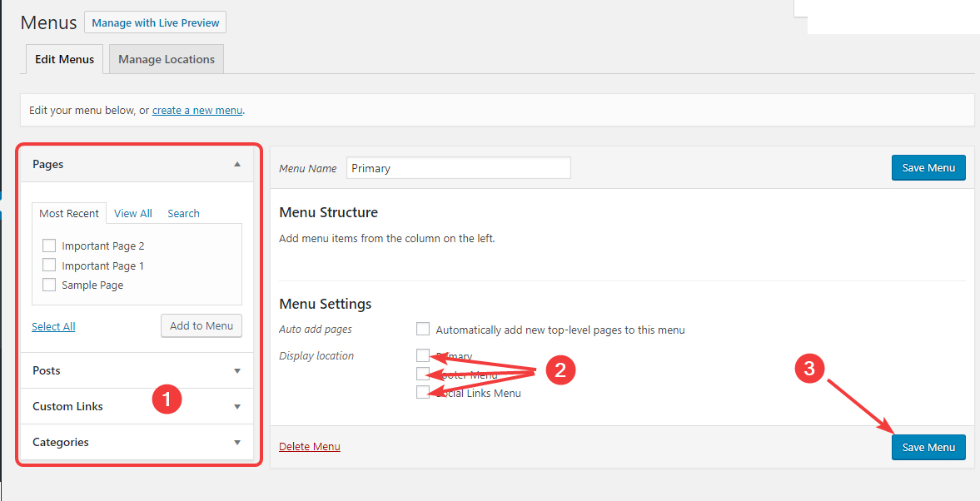The height and width of the screenshot is (501, 980).
Task: Collapse the Pages panel arrow
Action: coord(237,165)
